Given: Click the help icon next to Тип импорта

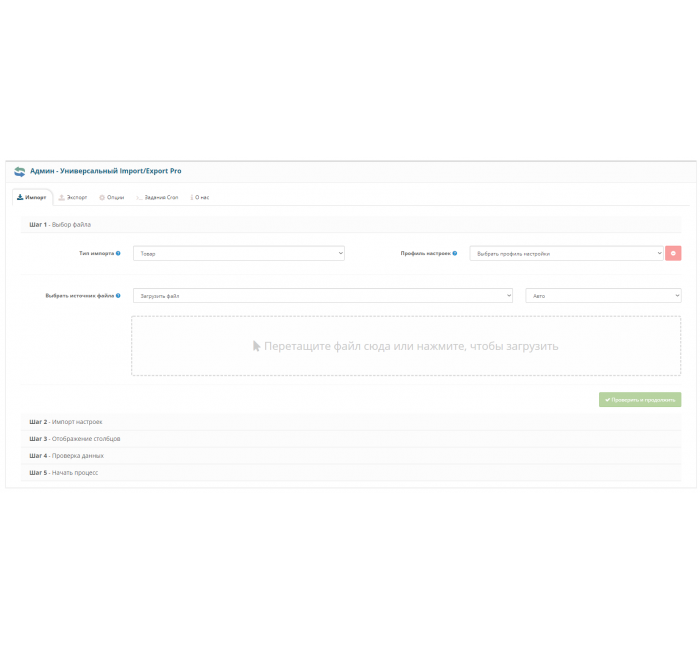Looking at the screenshot, I should coord(118,253).
